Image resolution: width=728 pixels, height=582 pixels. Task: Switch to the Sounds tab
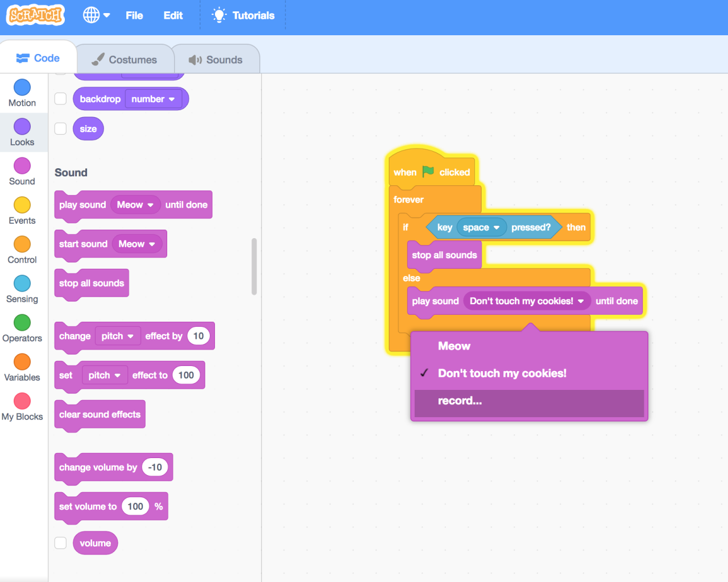(216, 60)
